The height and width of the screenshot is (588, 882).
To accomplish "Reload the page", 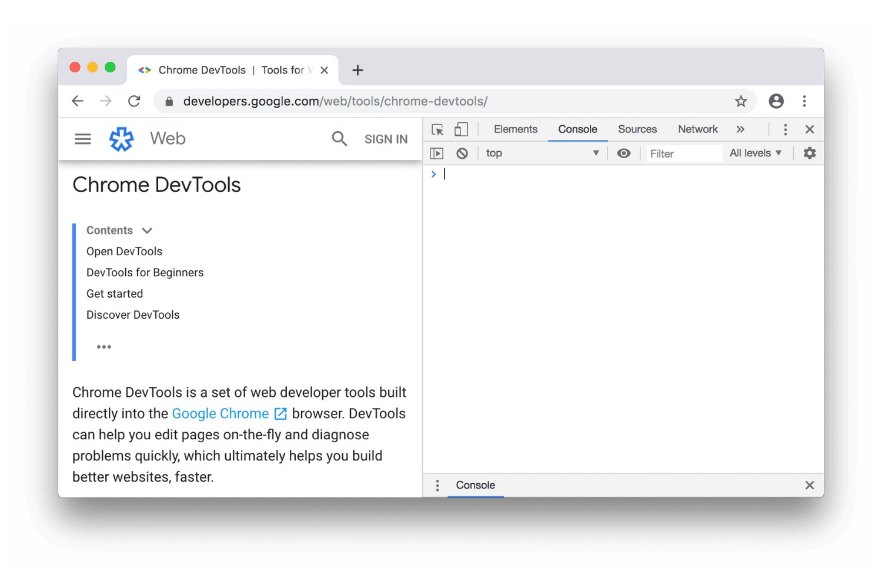I will 134,101.
